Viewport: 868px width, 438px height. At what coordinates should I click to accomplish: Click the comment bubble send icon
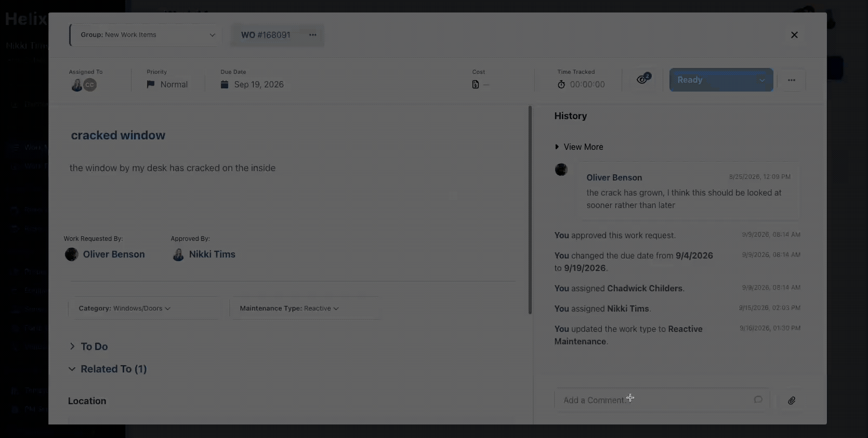click(x=758, y=400)
